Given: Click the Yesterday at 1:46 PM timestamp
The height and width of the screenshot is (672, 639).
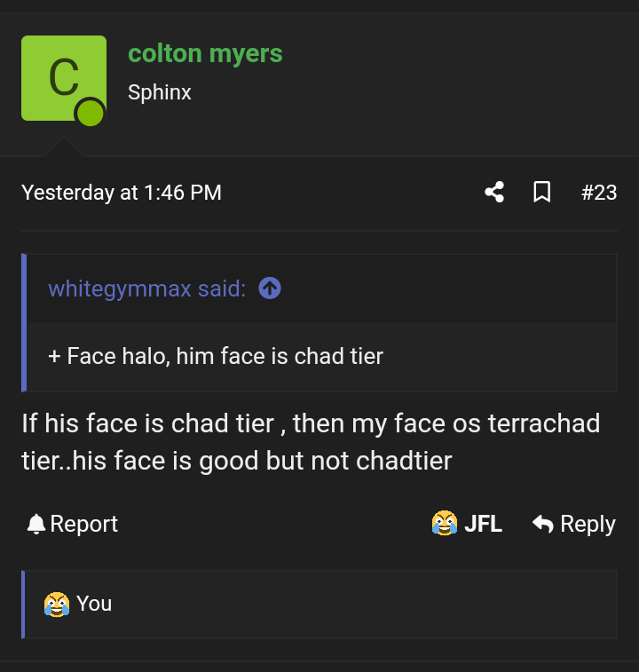Looking at the screenshot, I should [x=122, y=192].
